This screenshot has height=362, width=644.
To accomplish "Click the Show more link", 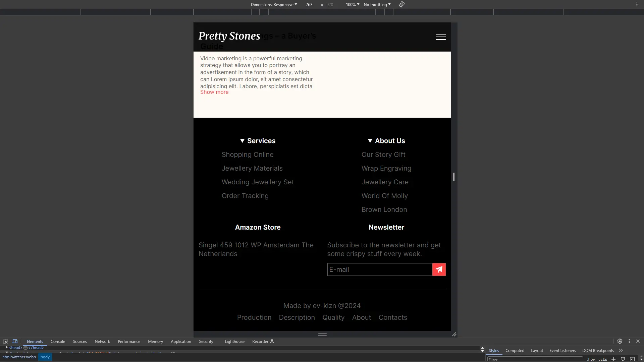I will point(214,92).
